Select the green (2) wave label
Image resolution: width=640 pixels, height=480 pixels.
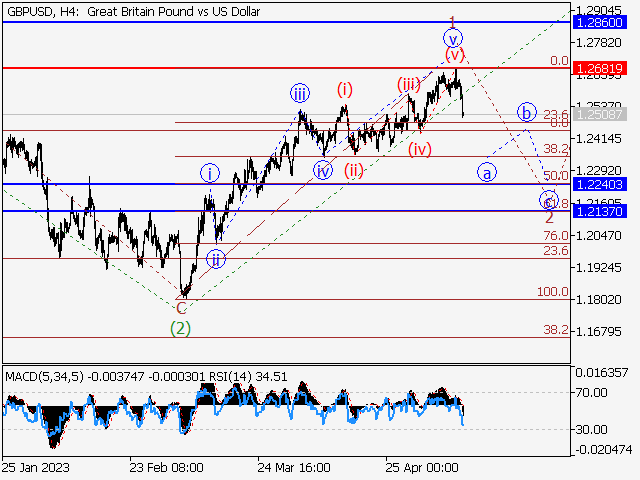click(x=180, y=328)
